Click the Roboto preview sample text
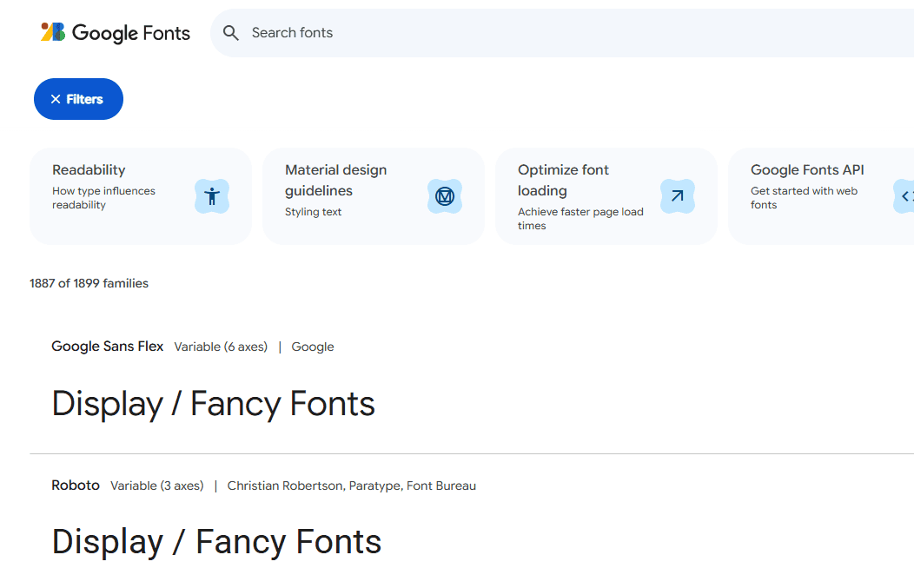914x588 pixels. (x=216, y=542)
